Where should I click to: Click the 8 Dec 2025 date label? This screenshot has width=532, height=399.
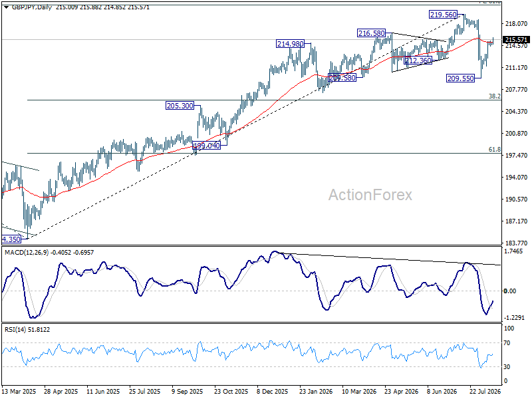click(273, 392)
